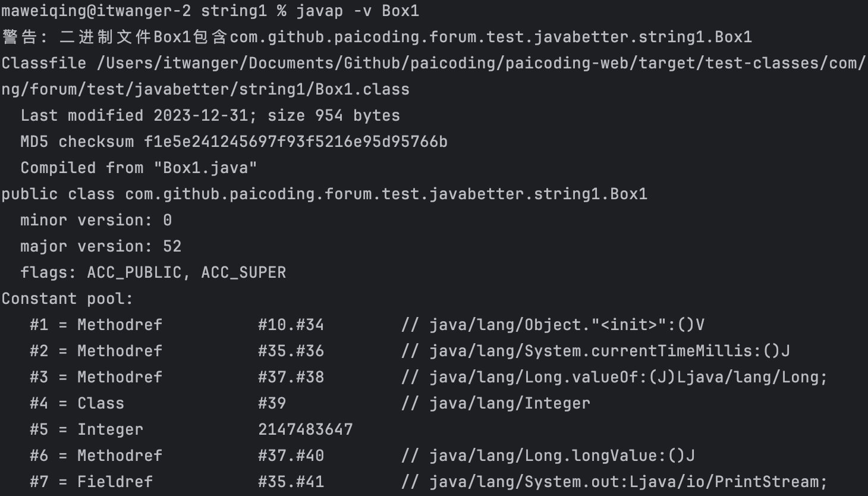
Task: Click the MD5 checksum hash value
Action: coord(295,142)
